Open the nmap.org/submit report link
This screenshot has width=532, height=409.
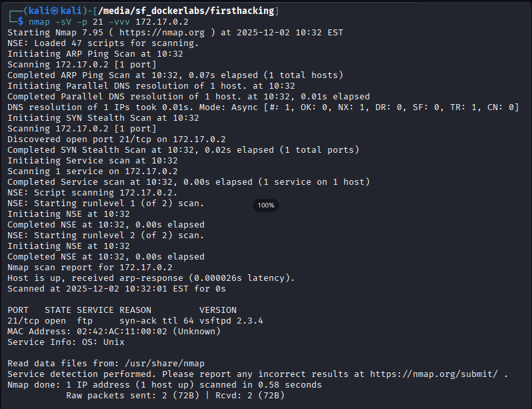[433, 374]
